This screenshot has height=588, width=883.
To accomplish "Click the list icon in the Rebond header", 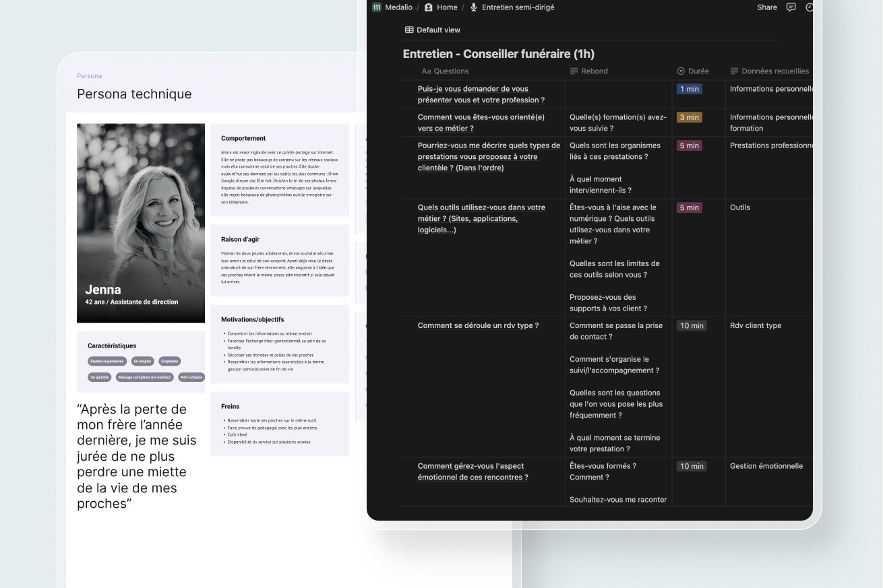I will (574, 71).
